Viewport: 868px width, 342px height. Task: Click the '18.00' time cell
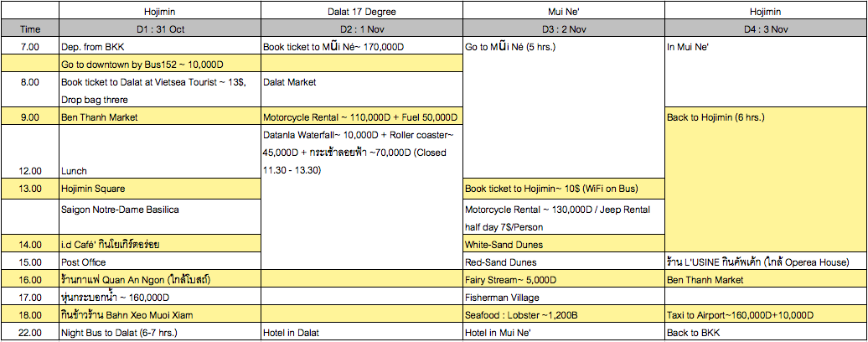pyautogui.click(x=30, y=314)
